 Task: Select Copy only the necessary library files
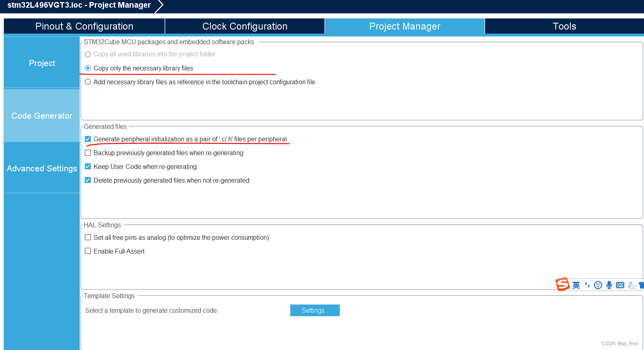(x=88, y=68)
